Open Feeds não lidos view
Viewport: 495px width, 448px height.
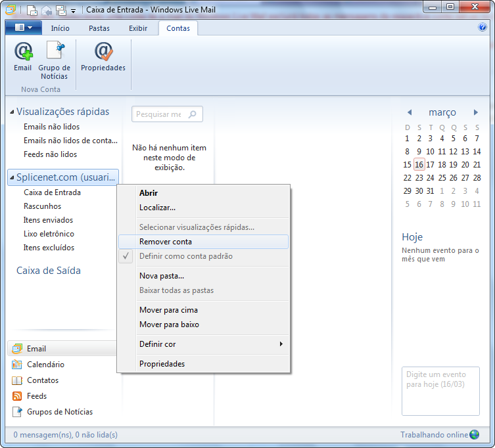click(x=50, y=154)
